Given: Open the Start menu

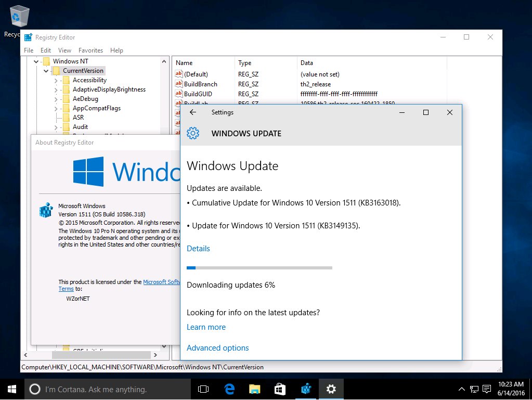Looking at the screenshot, I should point(12,389).
